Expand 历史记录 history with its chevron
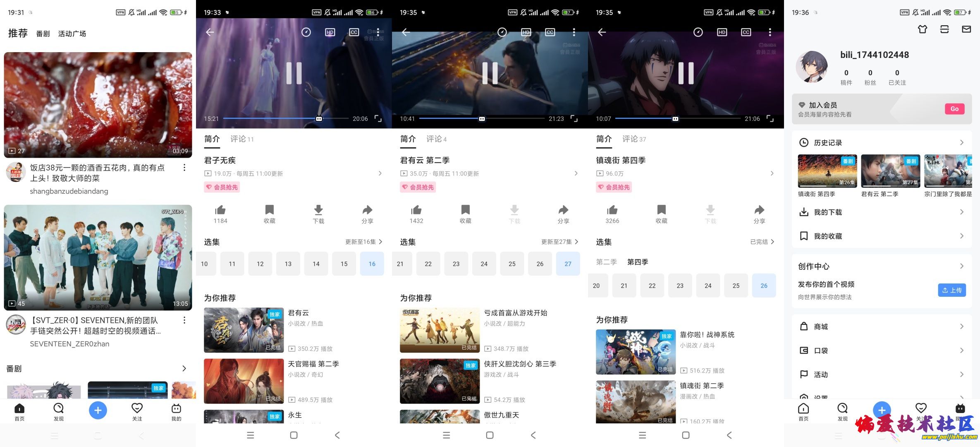The image size is (980, 447). pyautogui.click(x=962, y=142)
